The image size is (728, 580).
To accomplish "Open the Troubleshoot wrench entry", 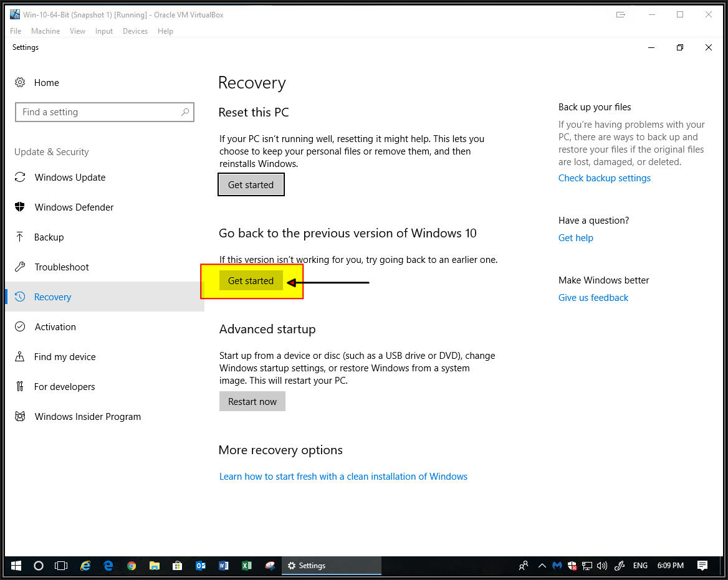I will 105,267.
